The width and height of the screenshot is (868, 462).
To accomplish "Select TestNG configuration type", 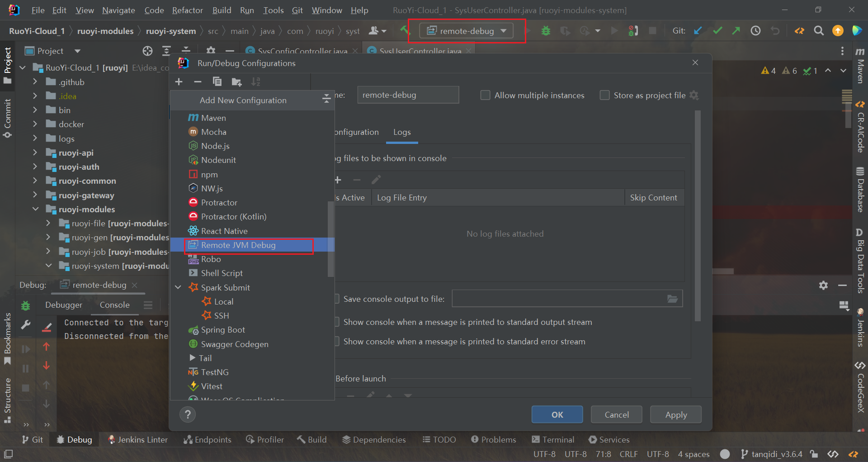I will click(252, 372).
